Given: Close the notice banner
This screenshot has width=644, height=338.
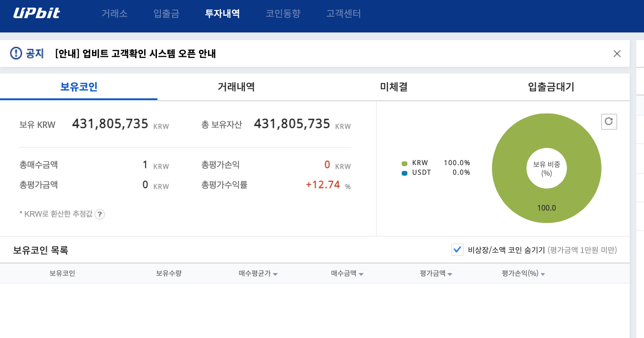Looking at the screenshot, I should [x=617, y=53].
